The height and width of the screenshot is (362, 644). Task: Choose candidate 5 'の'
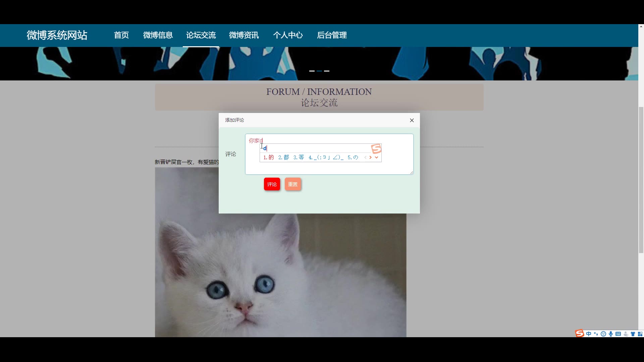point(353,157)
